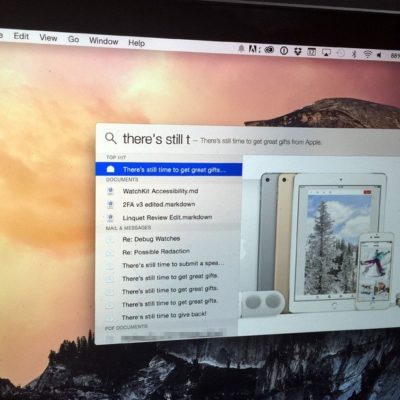Open the "Re: Possible Redaction" message

[156, 252]
